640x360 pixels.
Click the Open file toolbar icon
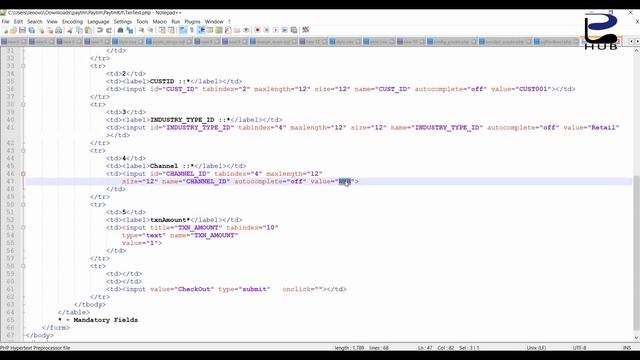coord(13,30)
